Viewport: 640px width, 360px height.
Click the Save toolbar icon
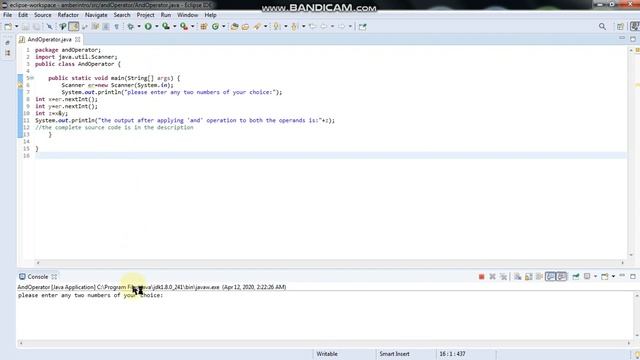pyautogui.click(x=26, y=27)
